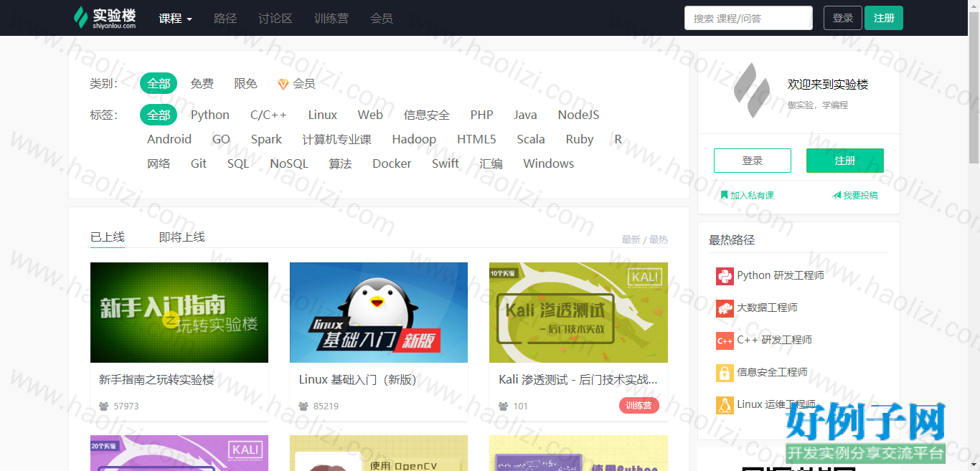
Task: Click the diamond icon beside 会员 filter
Action: click(x=283, y=84)
